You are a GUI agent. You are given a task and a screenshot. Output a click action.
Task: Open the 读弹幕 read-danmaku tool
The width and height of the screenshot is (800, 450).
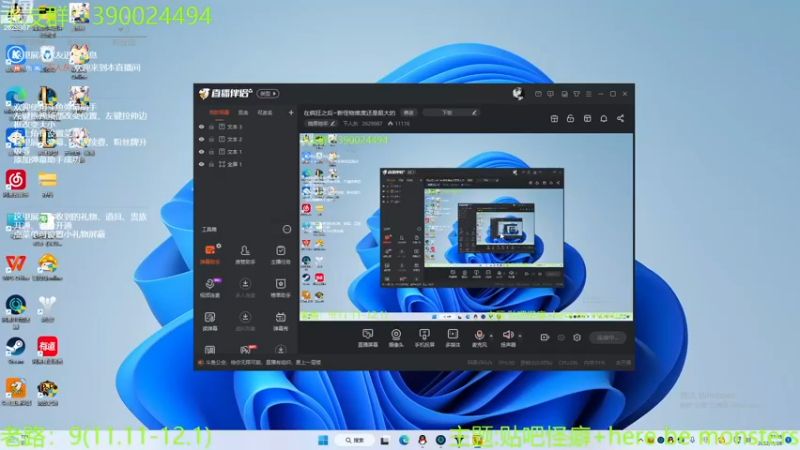pos(210,321)
